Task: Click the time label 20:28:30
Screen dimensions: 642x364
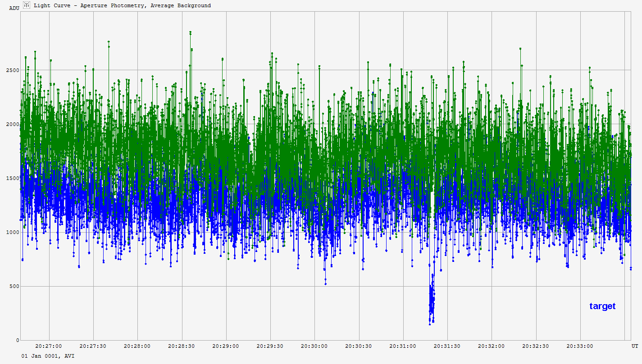Action: coord(182,346)
